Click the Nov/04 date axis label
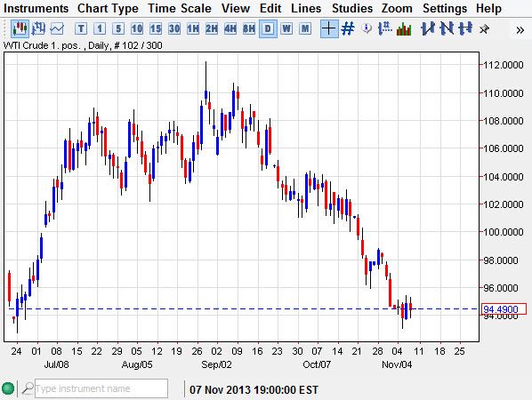 click(397, 364)
